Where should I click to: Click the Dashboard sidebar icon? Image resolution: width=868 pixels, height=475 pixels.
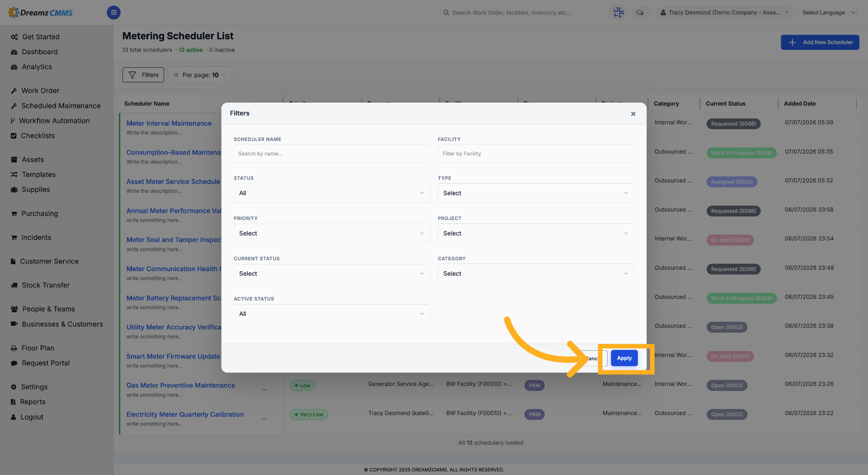point(14,52)
